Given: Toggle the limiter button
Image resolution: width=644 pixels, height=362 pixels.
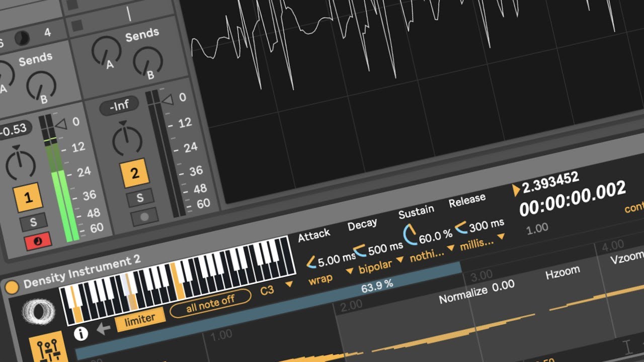Looking at the screenshot, I should click(x=140, y=320).
